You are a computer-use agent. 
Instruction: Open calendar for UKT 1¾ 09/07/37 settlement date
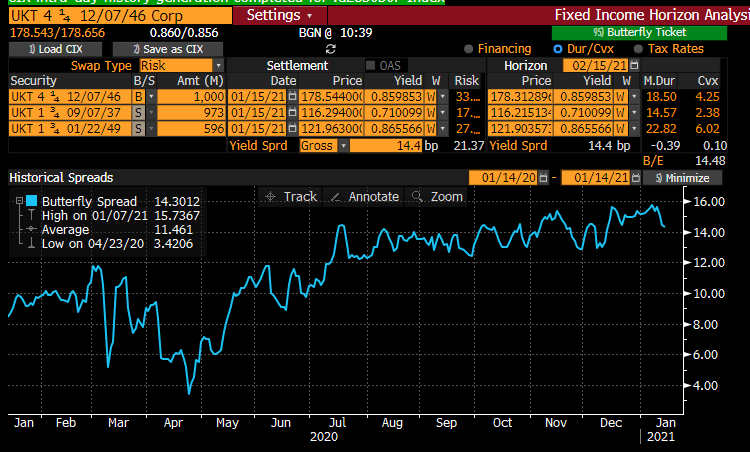[292, 113]
